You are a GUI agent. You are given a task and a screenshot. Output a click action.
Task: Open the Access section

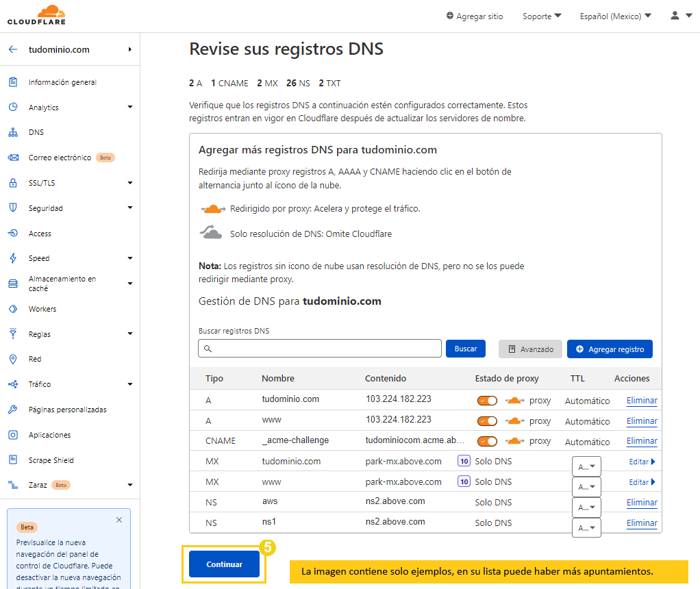pyautogui.click(x=40, y=234)
